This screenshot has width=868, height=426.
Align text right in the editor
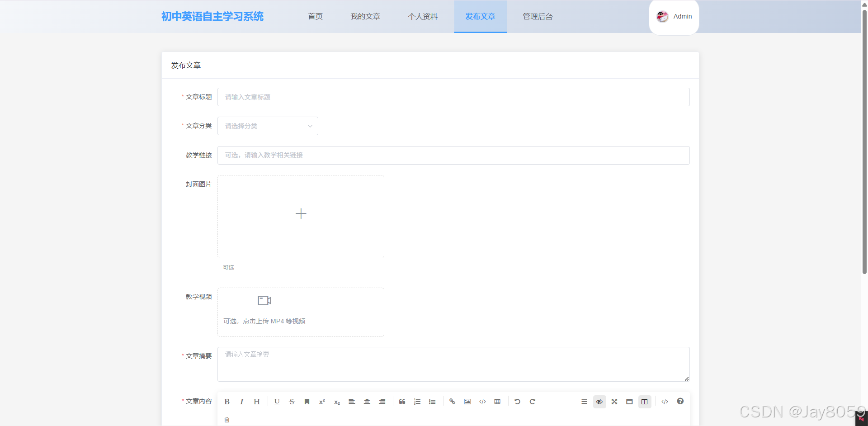(x=382, y=402)
